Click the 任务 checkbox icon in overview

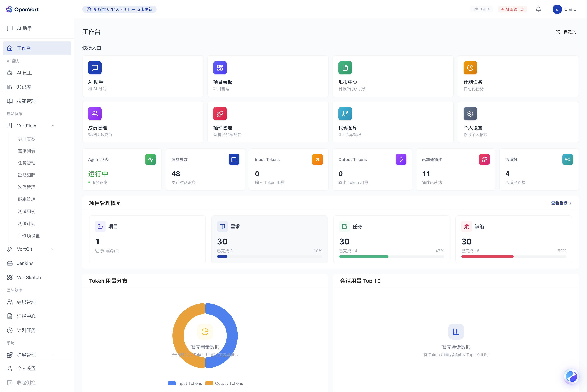344,227
